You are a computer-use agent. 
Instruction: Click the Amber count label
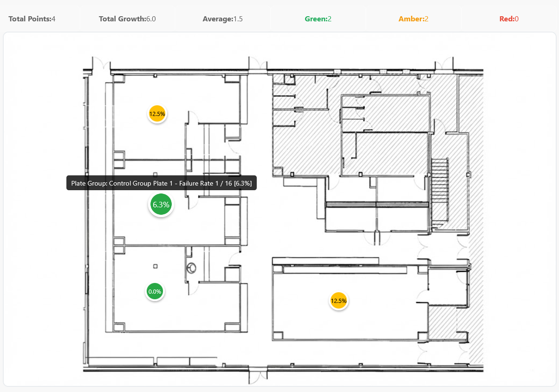click(413, 19)
